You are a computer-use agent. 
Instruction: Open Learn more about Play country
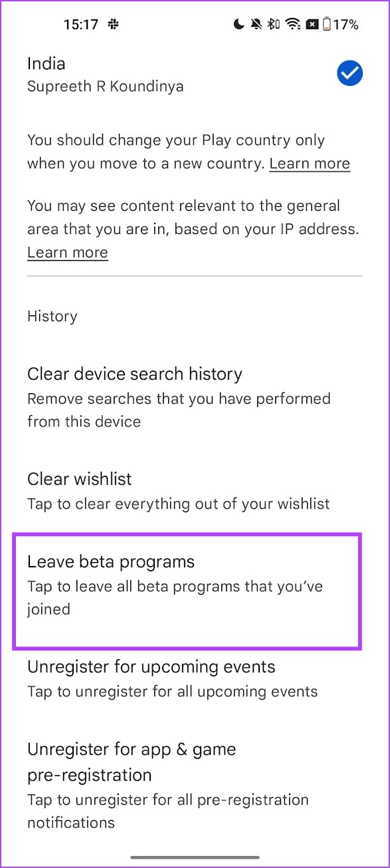(310, 164)
